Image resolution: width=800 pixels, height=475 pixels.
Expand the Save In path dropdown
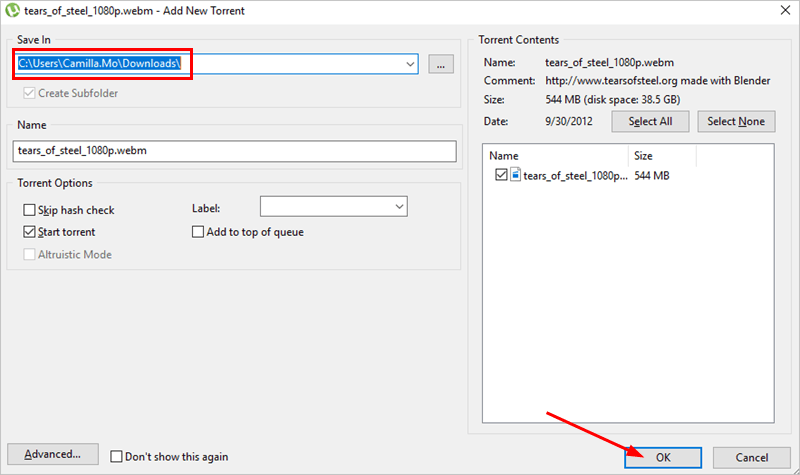tap(410, 64)
